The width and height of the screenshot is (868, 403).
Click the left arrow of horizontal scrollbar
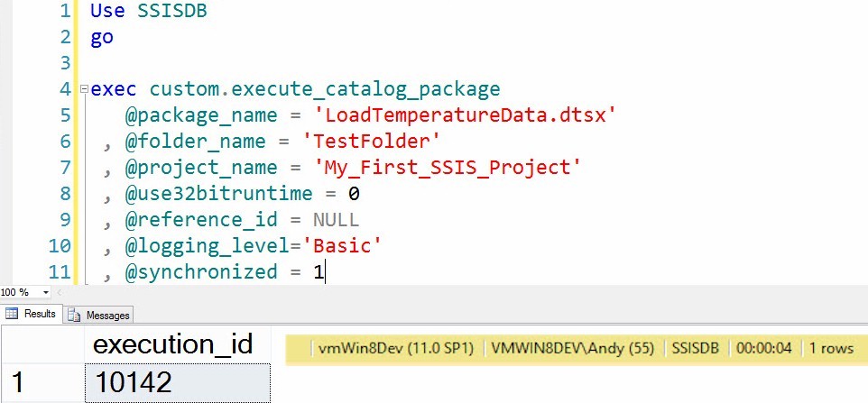pyautogui.click(x=60, y=293)
